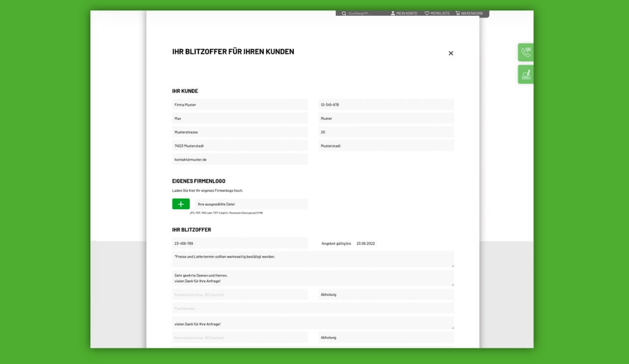Edit the 23-456-789 offer number field
629x364 pixels.
pos(240,243)
